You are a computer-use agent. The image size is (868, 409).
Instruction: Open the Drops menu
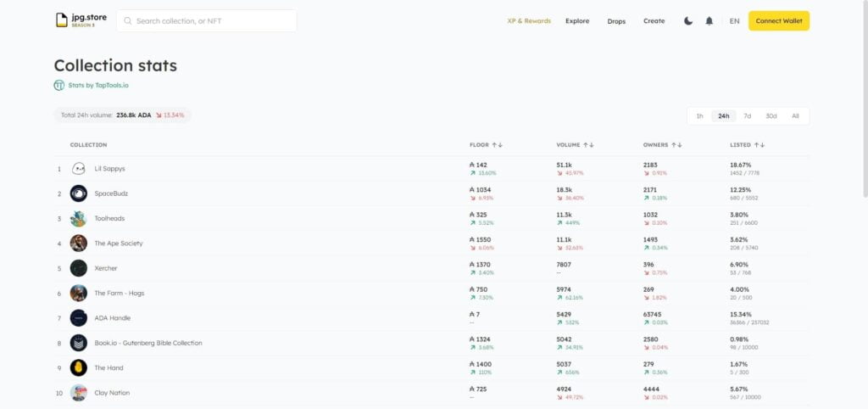point(616,21)
